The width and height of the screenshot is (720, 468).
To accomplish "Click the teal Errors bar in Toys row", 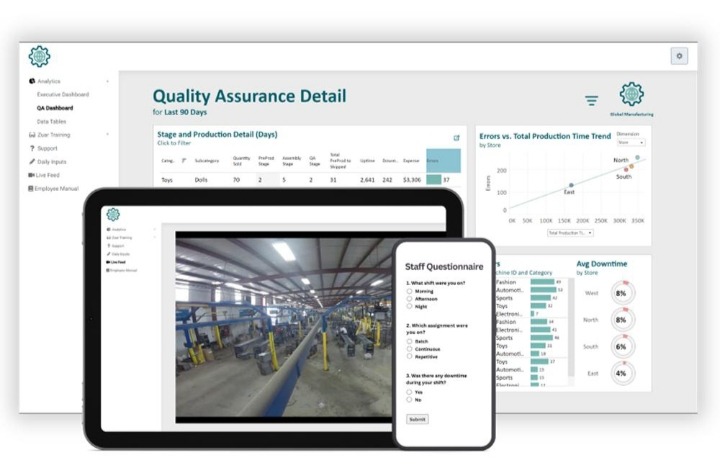I will (434, 180).
